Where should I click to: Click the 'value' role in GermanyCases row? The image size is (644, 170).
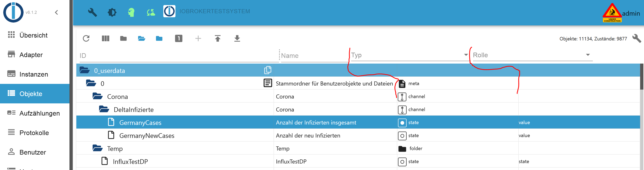pyautogui.click(x=524, y=122)
